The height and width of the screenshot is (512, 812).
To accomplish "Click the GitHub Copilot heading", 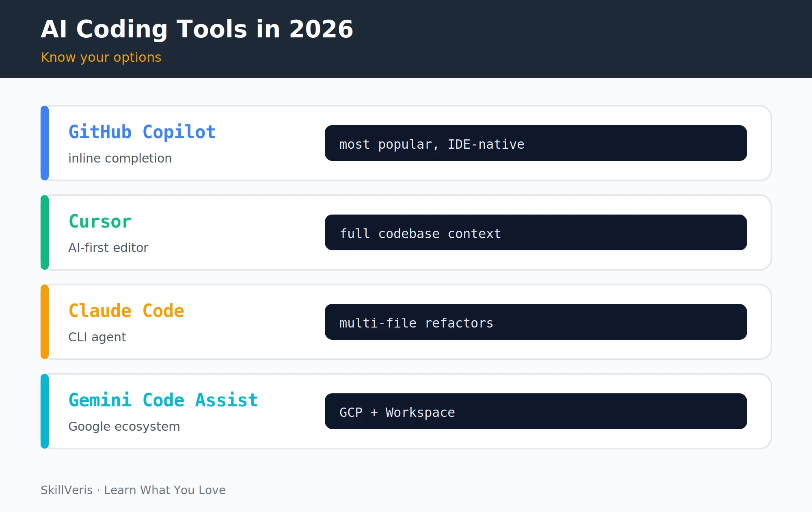I will pos(142,132).
